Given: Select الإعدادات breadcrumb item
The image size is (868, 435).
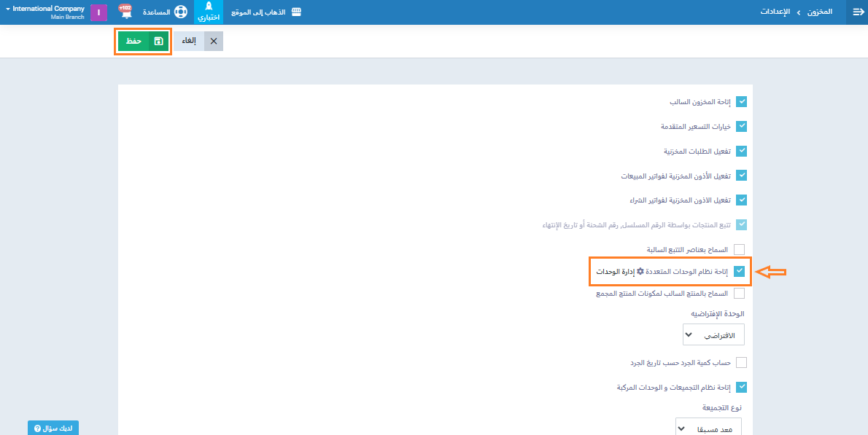Looking at the screenshot, I should click(776, 12).
